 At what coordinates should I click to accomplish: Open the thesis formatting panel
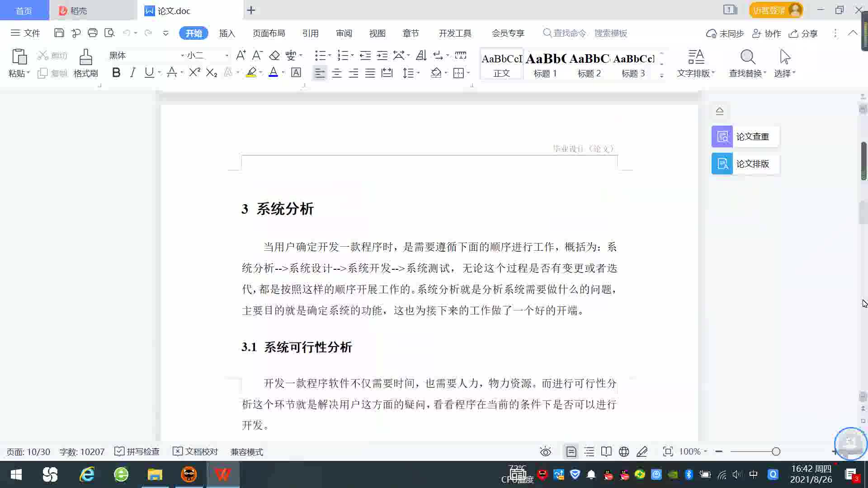(745, 164)
